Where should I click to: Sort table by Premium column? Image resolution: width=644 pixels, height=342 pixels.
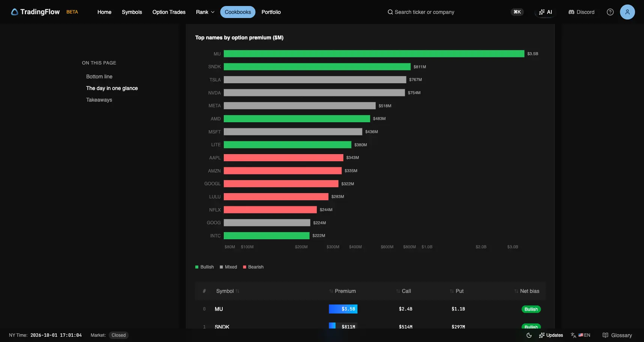click(343, 291)
